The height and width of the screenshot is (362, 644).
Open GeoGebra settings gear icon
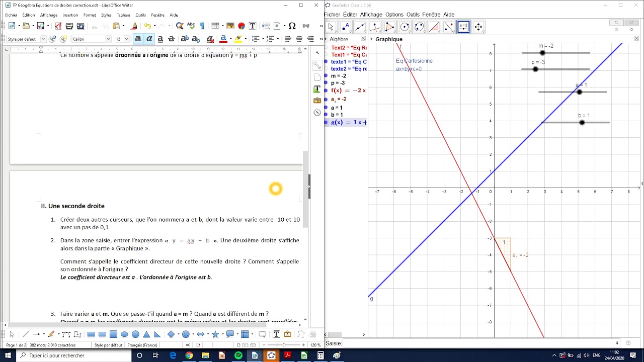[x=631, y=30]
